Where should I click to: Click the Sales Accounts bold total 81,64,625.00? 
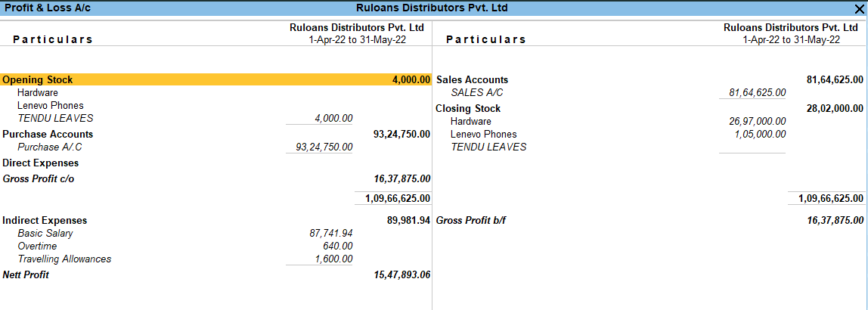click(835, 79)
